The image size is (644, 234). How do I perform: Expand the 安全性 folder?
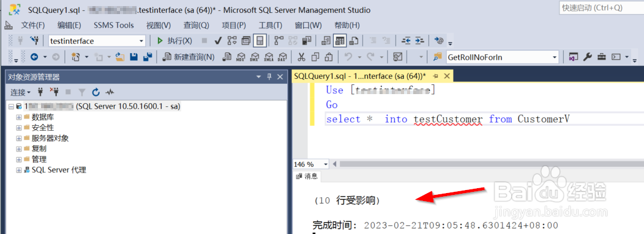(x=18, y=128)
